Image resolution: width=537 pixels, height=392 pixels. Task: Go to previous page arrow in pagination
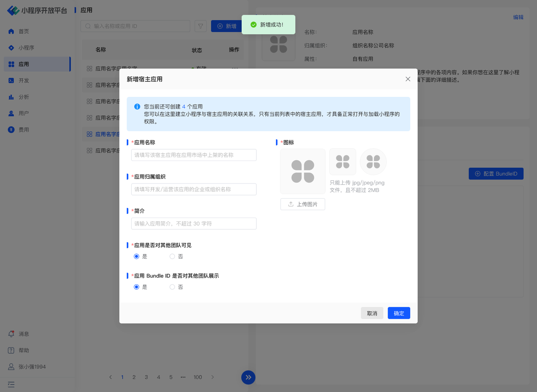point(110,377)
